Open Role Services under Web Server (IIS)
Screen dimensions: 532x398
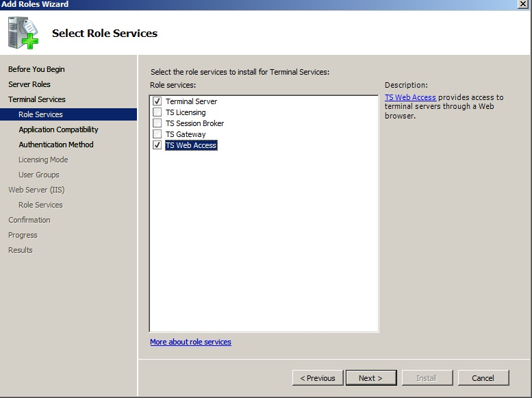(40, 205)
